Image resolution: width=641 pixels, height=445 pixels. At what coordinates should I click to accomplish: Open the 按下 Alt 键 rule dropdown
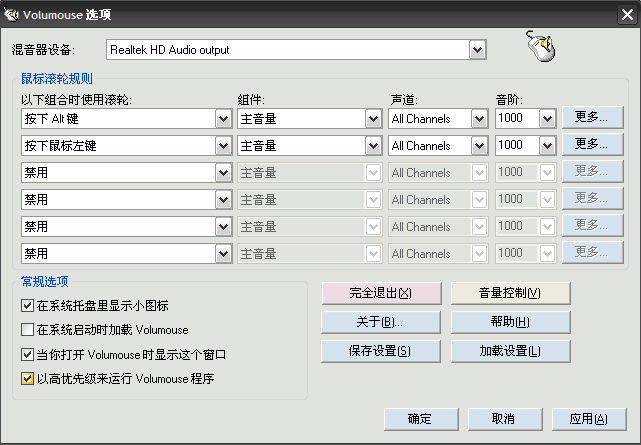tap(223, 119)
